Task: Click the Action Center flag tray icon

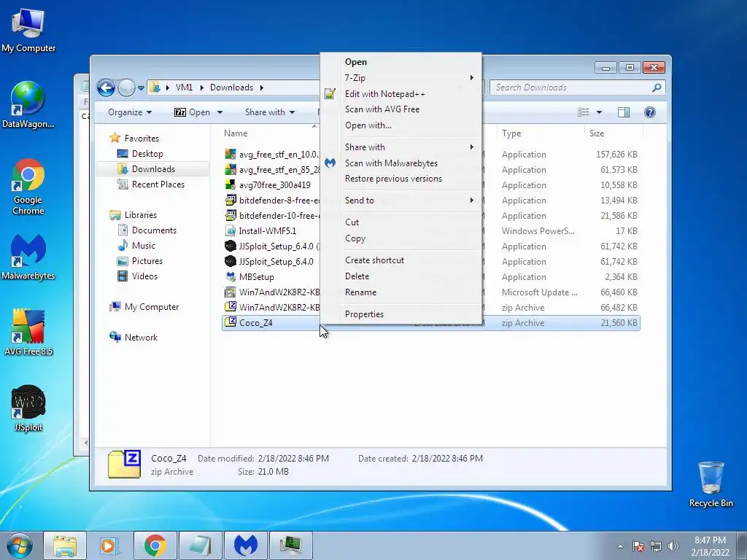Action: [x=638, y=546]
